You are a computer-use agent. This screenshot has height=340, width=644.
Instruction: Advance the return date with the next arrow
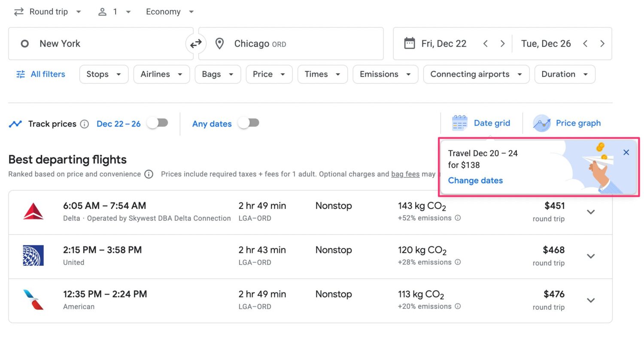coord(602,43)
